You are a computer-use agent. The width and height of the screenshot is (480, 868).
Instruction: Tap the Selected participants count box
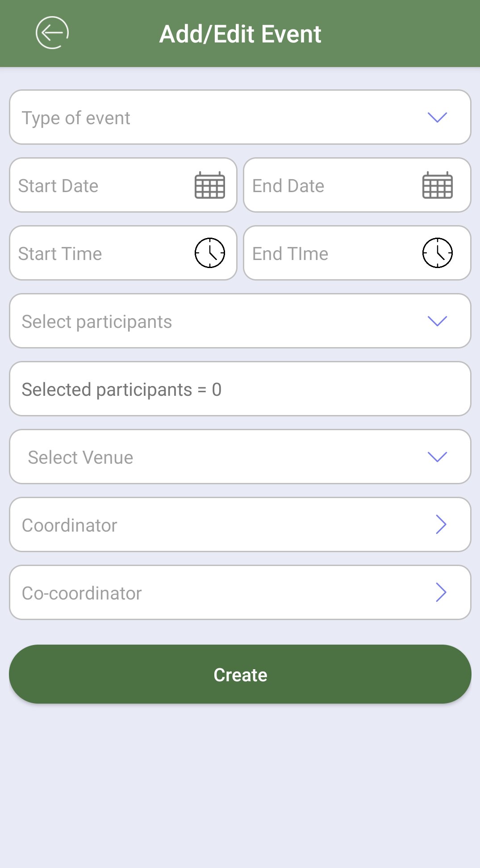(x=240, y=389)
